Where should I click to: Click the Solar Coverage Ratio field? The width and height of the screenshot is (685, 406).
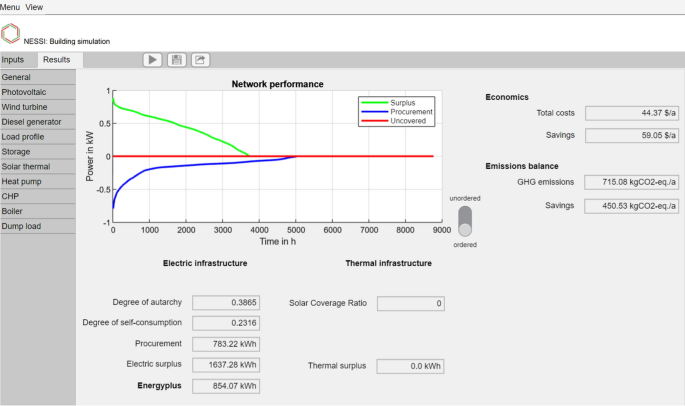click(411, 303)
